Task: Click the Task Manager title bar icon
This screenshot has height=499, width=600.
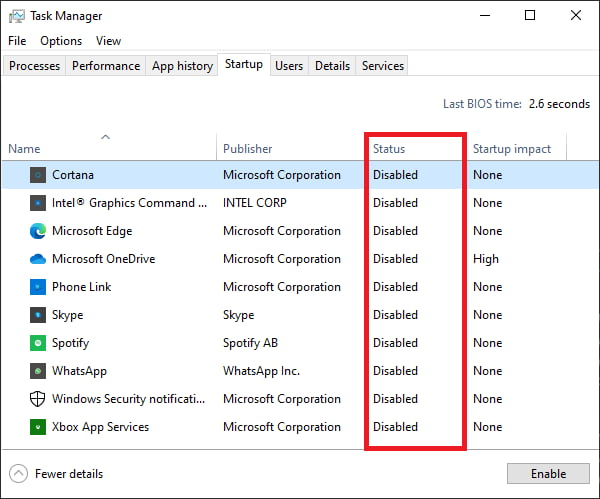Action: pos(16,16)
